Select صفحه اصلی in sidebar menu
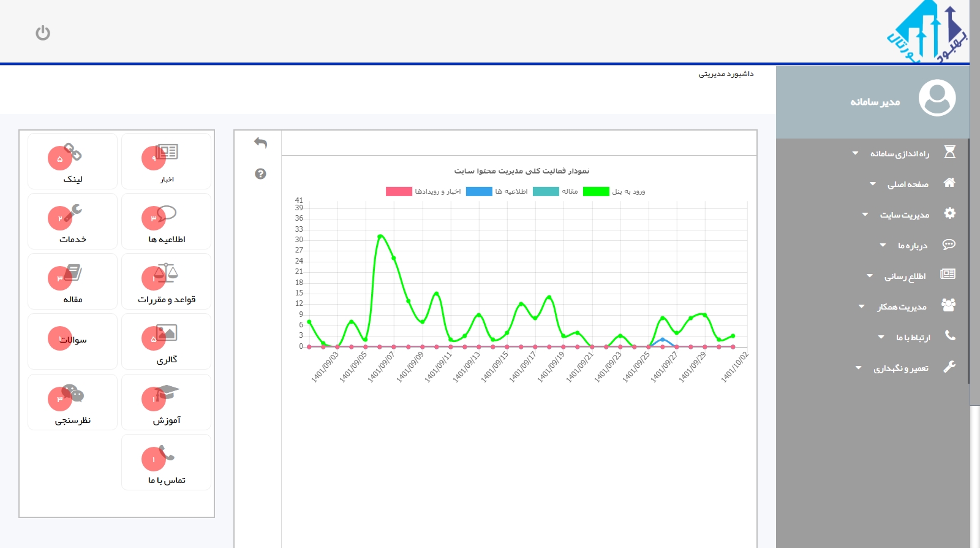Viewport: 980px width, 548px height. [x=908, y=184]
